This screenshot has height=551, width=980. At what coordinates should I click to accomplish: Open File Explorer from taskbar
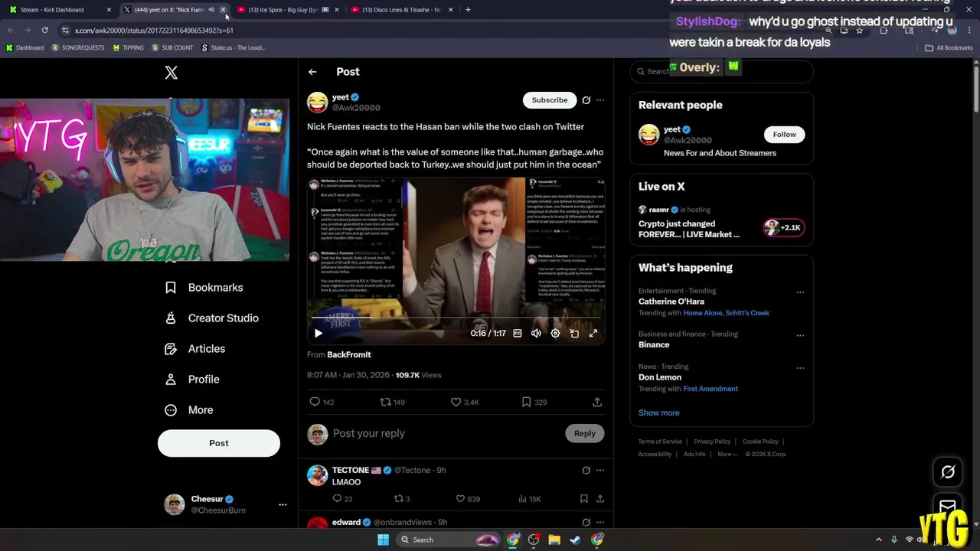554,540
